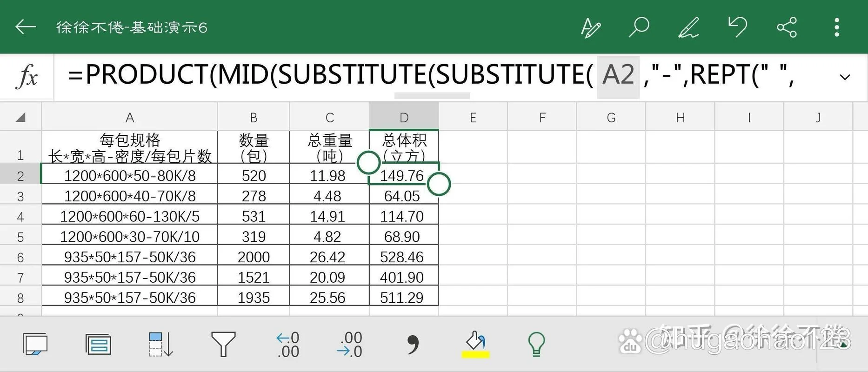Undo the last action
Screen dimensions: 868x372
(738, 27)
